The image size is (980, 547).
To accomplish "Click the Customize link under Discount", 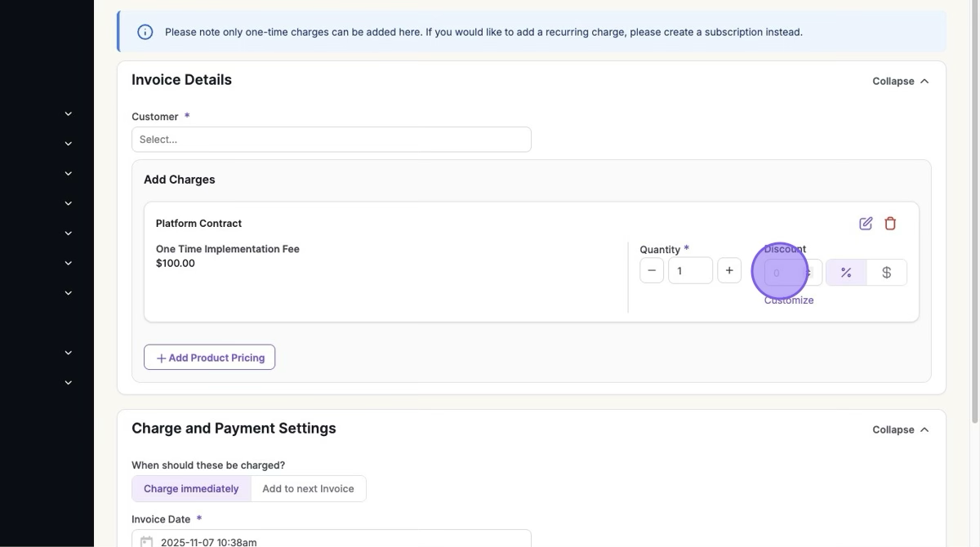I will pos(789,300).
